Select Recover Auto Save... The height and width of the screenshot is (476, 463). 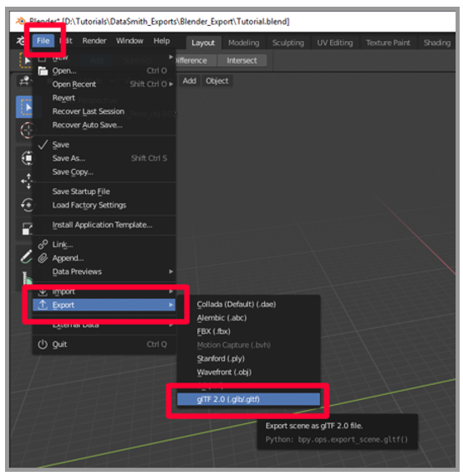(104, 125)
